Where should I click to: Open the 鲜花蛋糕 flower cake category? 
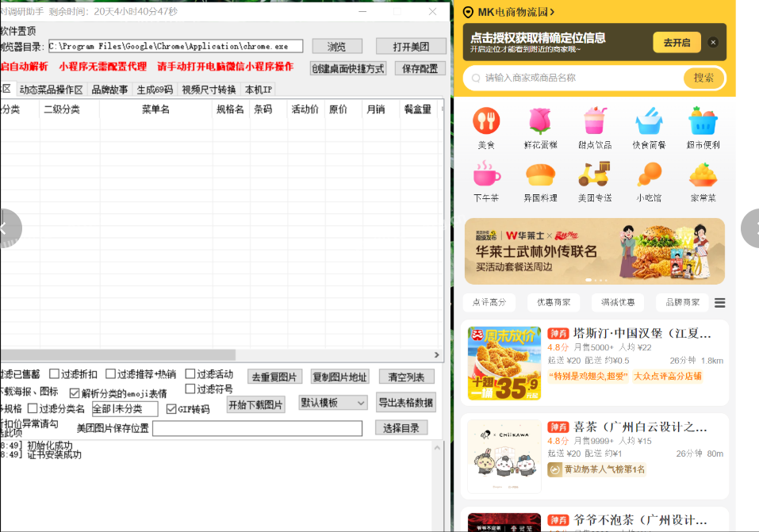[x=540, y=121]
